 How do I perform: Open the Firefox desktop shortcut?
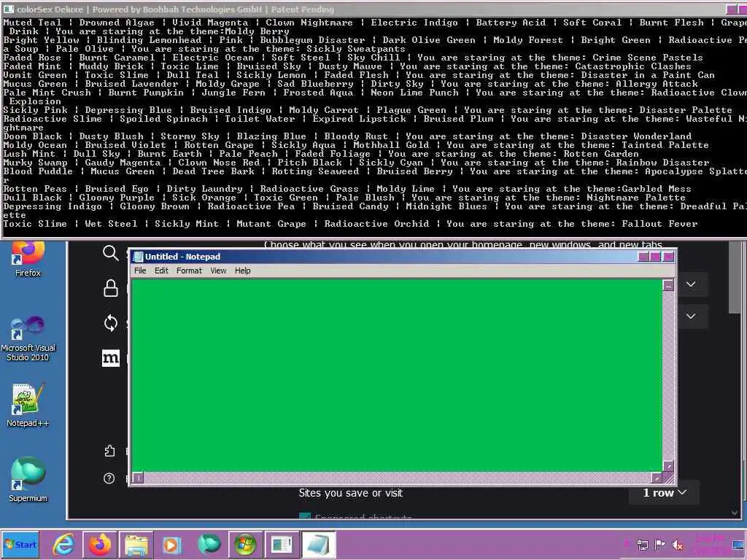[x=28, y=259]
